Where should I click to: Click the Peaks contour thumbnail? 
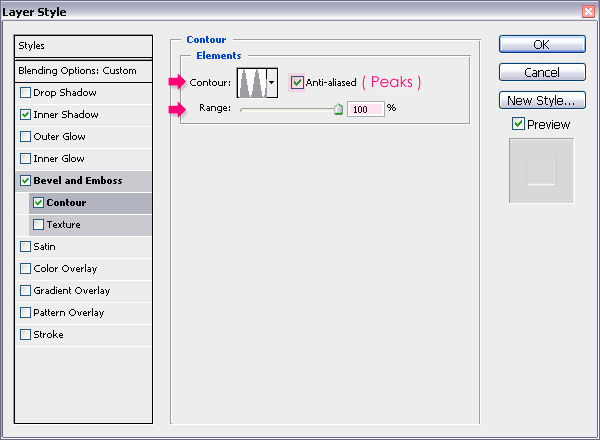pyautogui.click(x=252, y=83)
